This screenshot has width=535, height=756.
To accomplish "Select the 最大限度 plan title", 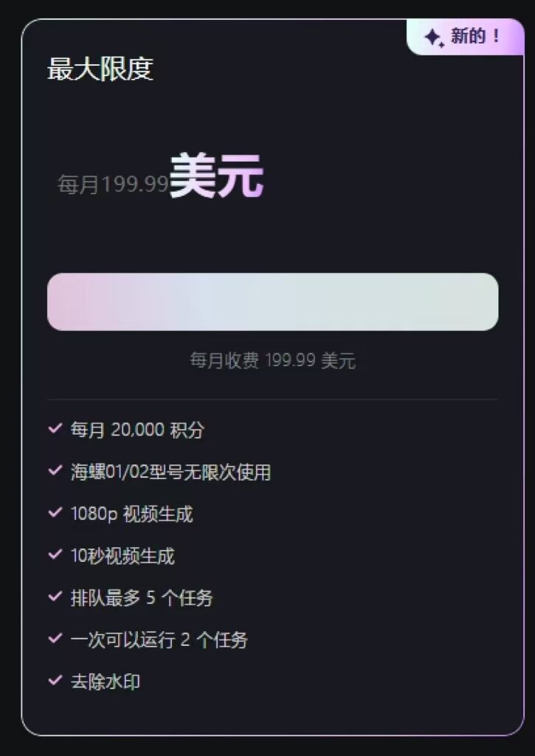I will [x=100, y=69].
